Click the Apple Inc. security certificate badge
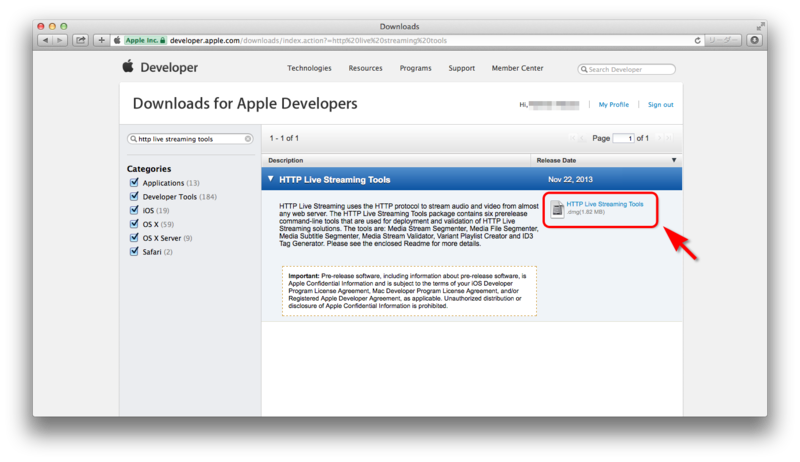The width and height of the screenshot is (800, 462). [145, 40]
